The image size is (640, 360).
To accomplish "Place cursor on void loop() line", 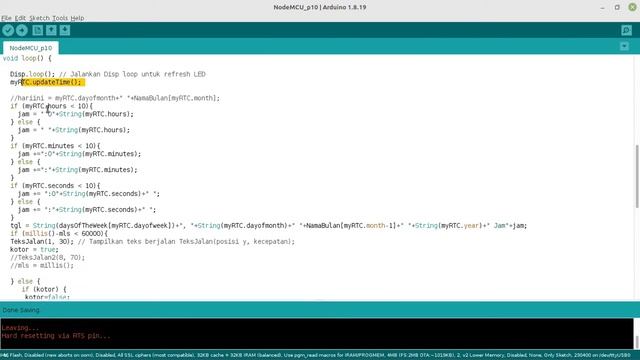I will click(x=27, y=58).
